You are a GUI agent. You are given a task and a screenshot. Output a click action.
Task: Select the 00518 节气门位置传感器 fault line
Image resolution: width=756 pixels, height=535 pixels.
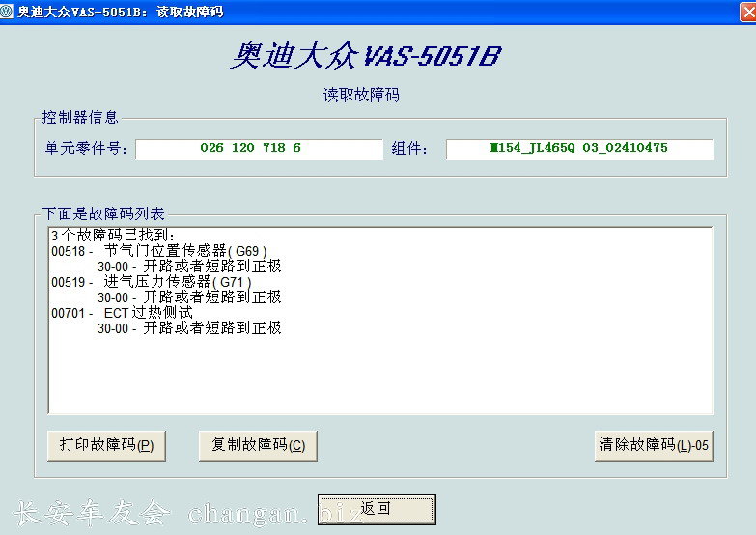159,251
